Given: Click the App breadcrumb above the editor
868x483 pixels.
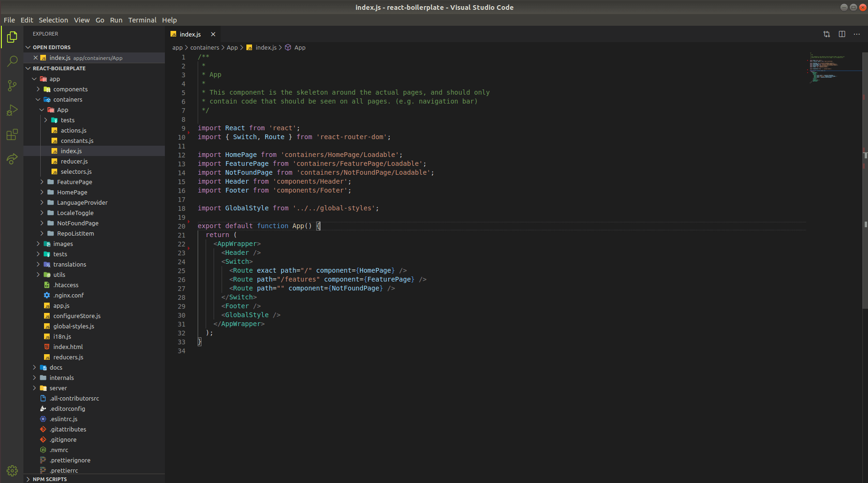Looking at the screenshot, I should click(x=300, y=47).
